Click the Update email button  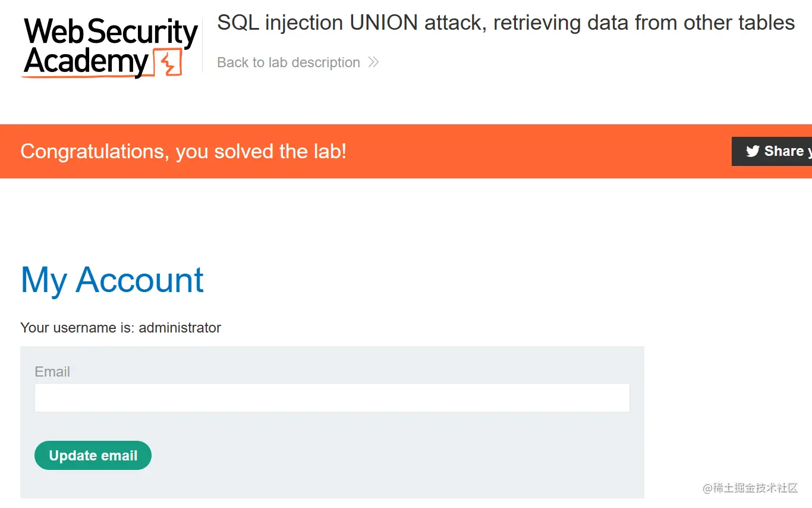tap(93, 456)
